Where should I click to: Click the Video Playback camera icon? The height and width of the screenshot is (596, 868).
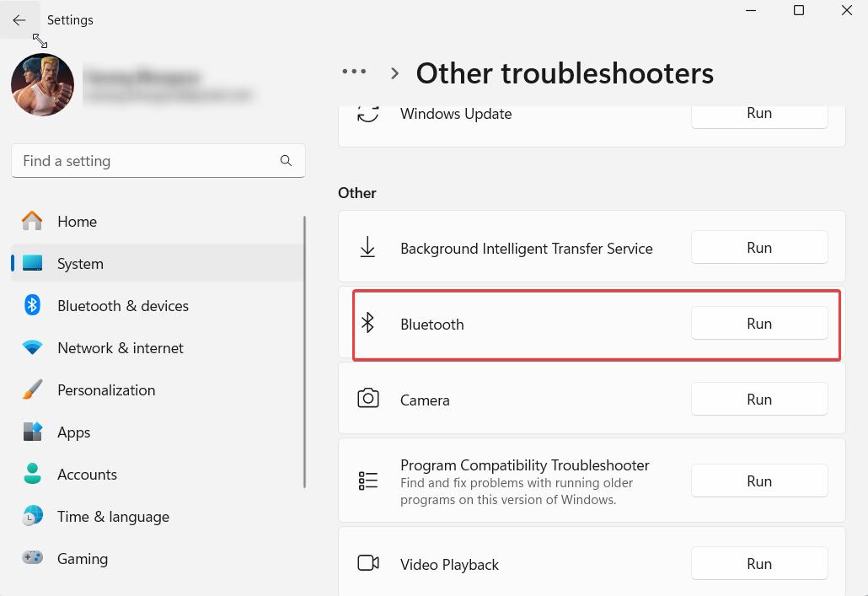[x=367, y=563]
